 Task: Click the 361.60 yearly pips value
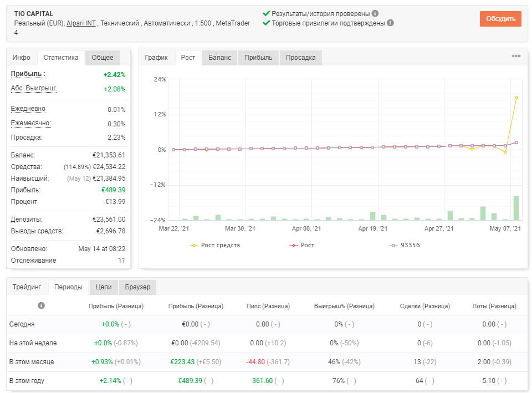pyautogui.click(x=262, y=381)
